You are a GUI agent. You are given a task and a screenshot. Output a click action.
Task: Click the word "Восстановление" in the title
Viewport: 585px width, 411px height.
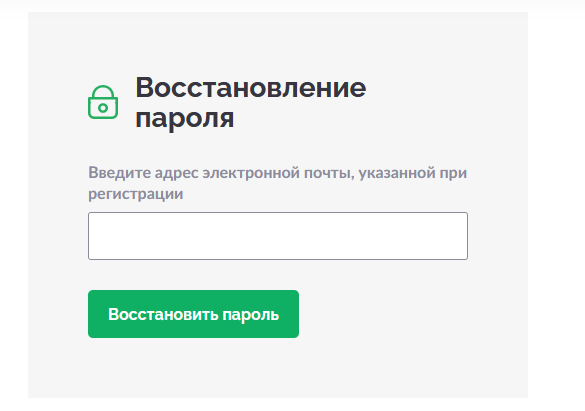tap(251, 88)
